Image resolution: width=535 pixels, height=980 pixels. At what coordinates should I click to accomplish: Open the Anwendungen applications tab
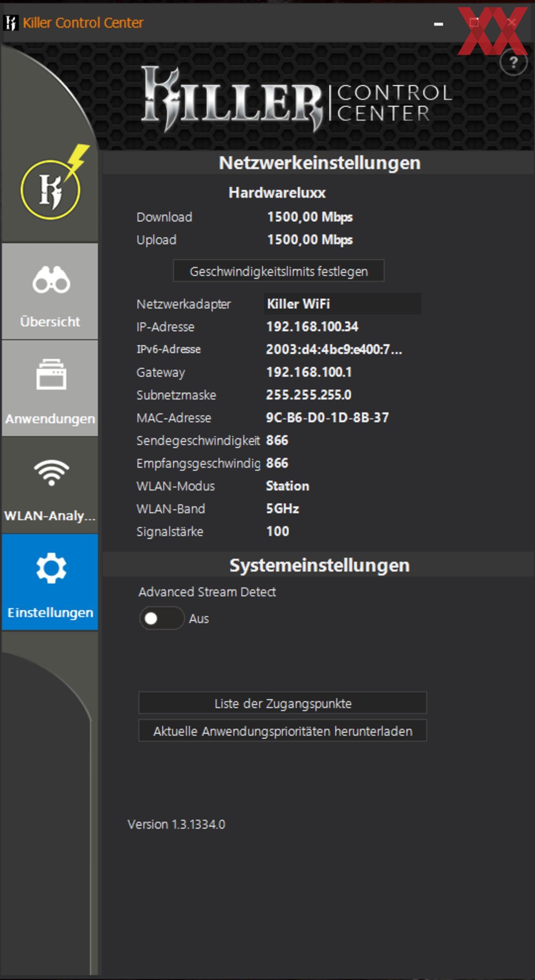click(x=50, y=388)
